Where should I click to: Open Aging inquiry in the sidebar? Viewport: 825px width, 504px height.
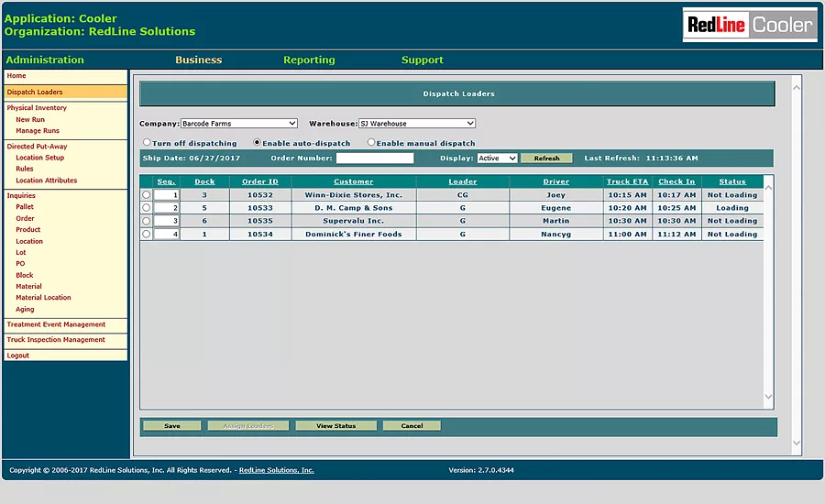point(25,310)
